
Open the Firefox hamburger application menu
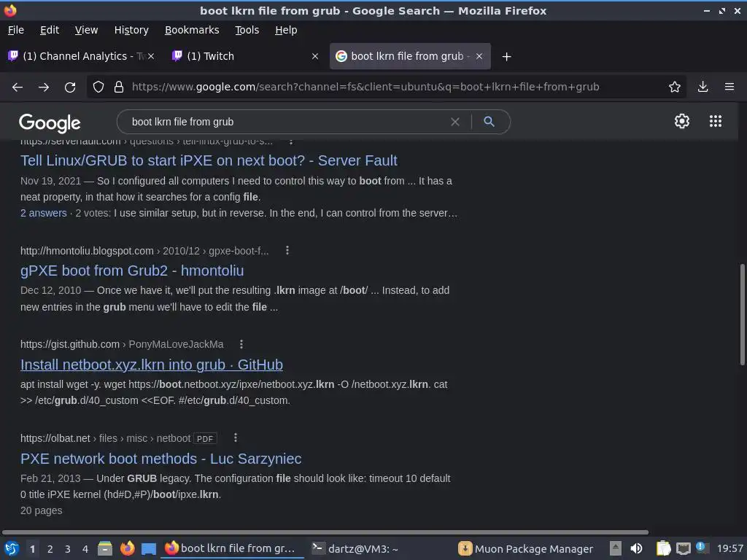tap(729, 87)
